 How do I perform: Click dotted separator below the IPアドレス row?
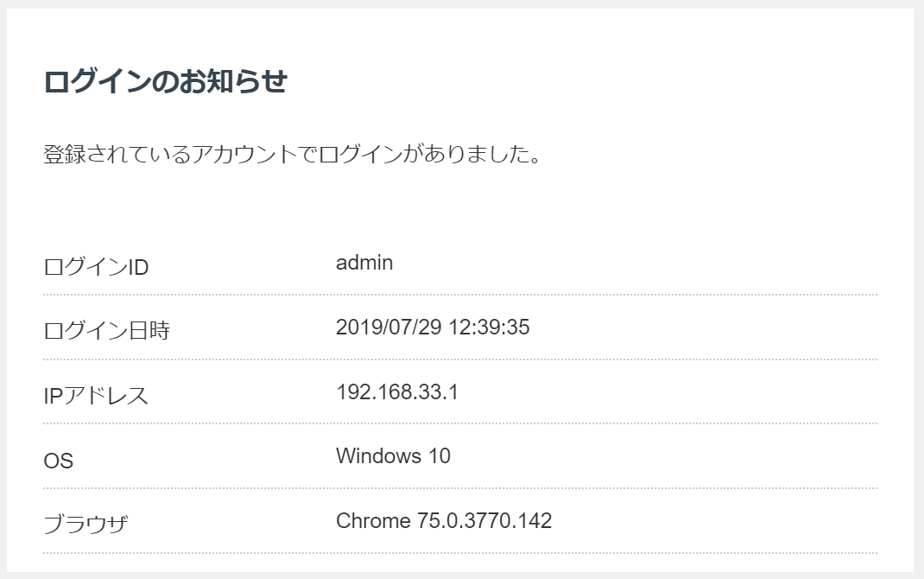tap(459, 423)
